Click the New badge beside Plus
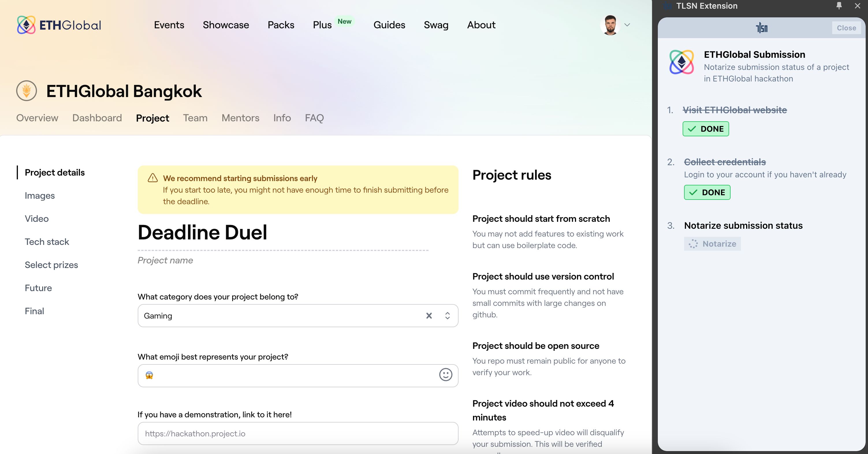Viewport: 868px width, 454px height. click(344, 21)
